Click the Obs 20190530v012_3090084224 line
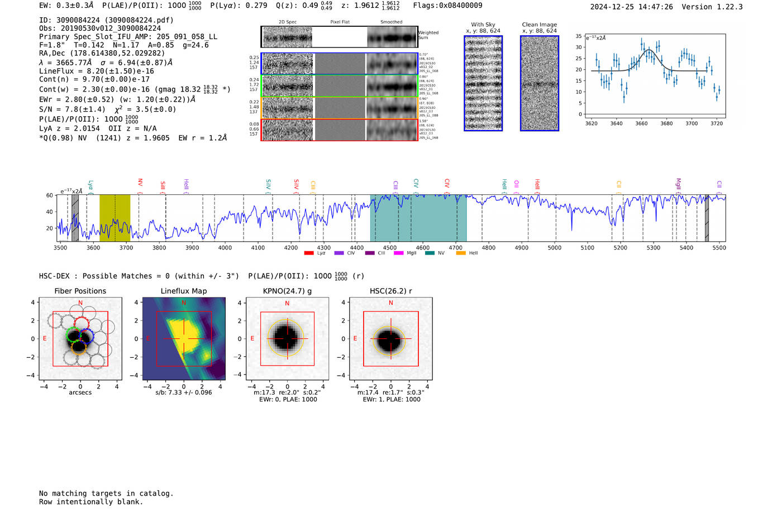 [100, 28]
